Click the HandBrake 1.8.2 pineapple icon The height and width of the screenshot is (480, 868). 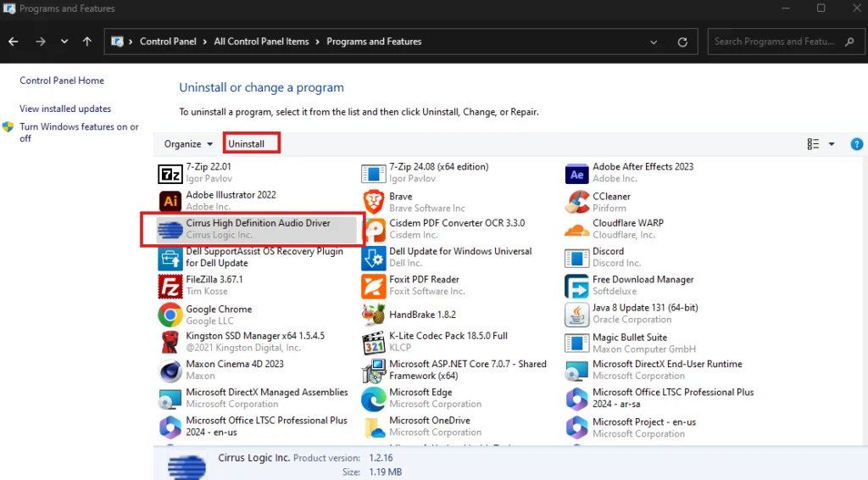tap(373, 315)
